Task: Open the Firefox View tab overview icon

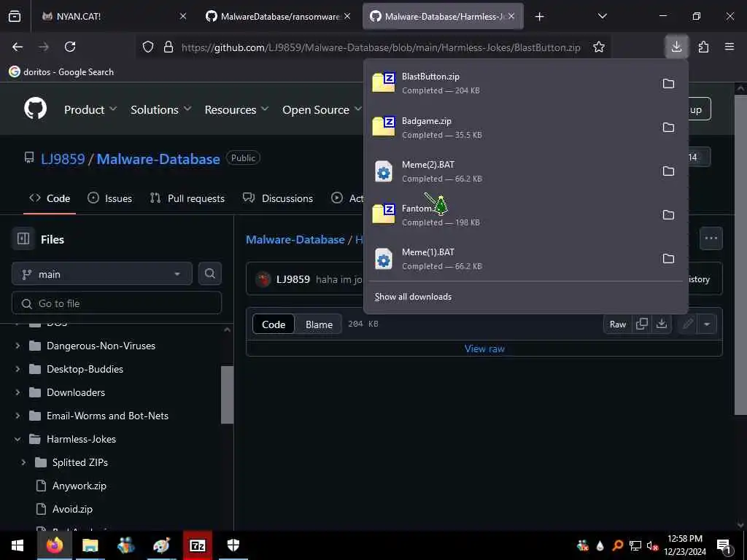Action: (15, 16)
